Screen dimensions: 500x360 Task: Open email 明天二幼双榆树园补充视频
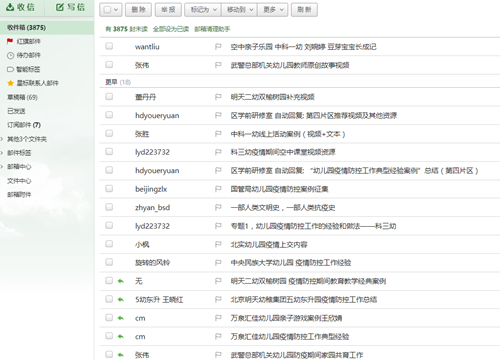point(273,97)
